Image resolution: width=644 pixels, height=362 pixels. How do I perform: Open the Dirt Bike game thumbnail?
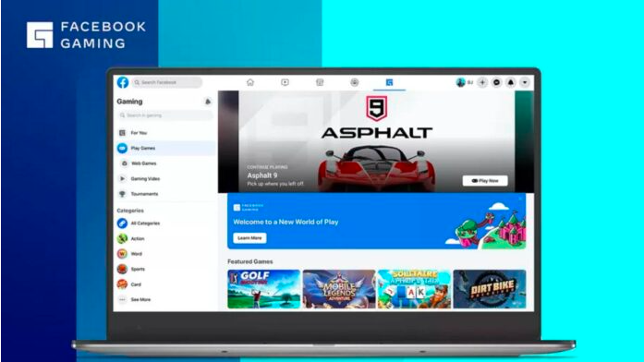[490, 289]
